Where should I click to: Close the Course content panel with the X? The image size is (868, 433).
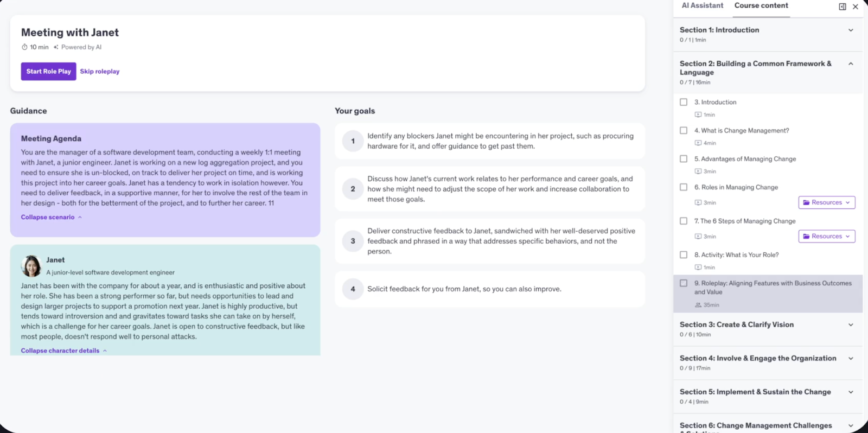coord(856,6)
